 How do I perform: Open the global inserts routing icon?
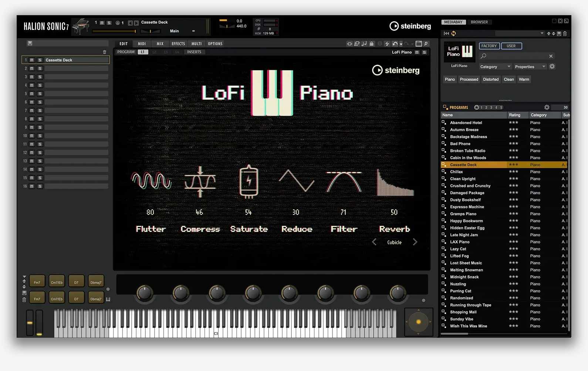pos(349,44)
